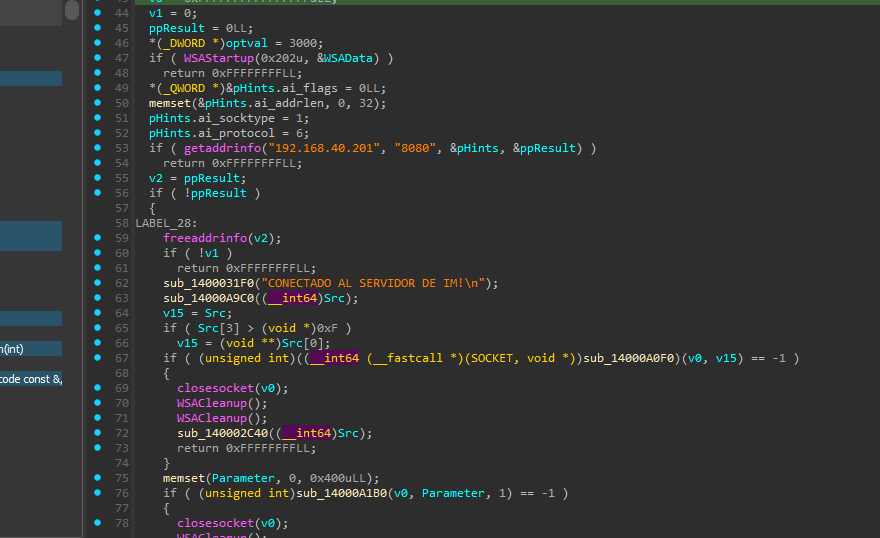The width and height of the screenshot is (880, 538).
Task: Click the breakpoint dot on line 46
Action: [98, 42]
